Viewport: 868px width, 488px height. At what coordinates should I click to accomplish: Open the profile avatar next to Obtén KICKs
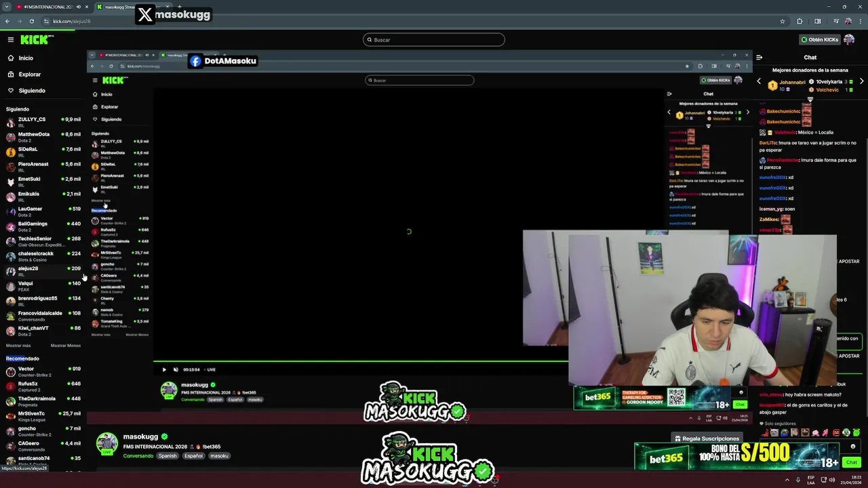(x=850, y=40)
